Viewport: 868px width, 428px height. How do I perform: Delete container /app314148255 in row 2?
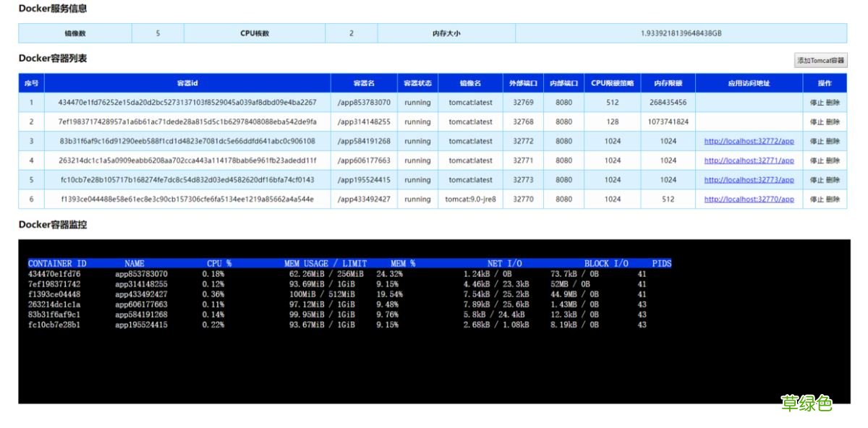(832, 121)
